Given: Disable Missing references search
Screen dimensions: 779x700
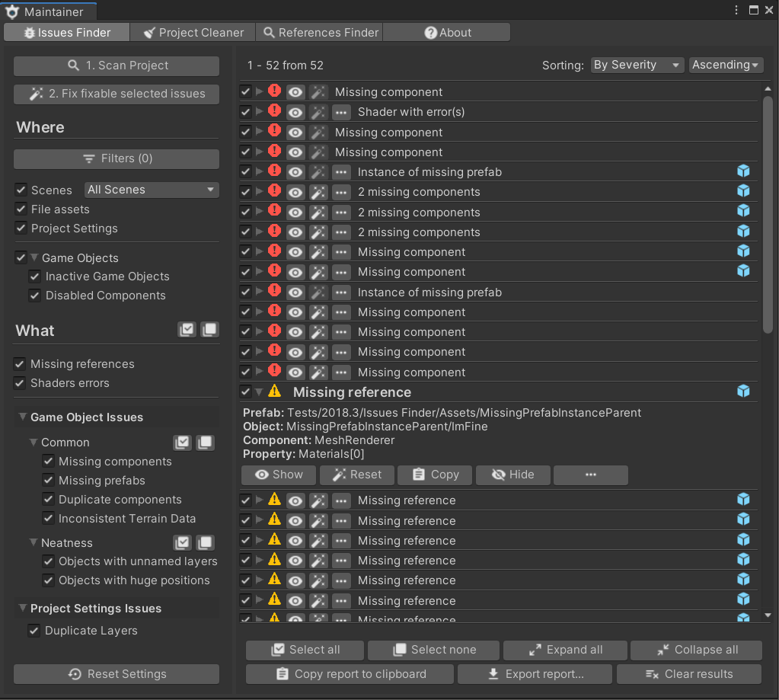Looking at the screenshot, I should 19,364.
